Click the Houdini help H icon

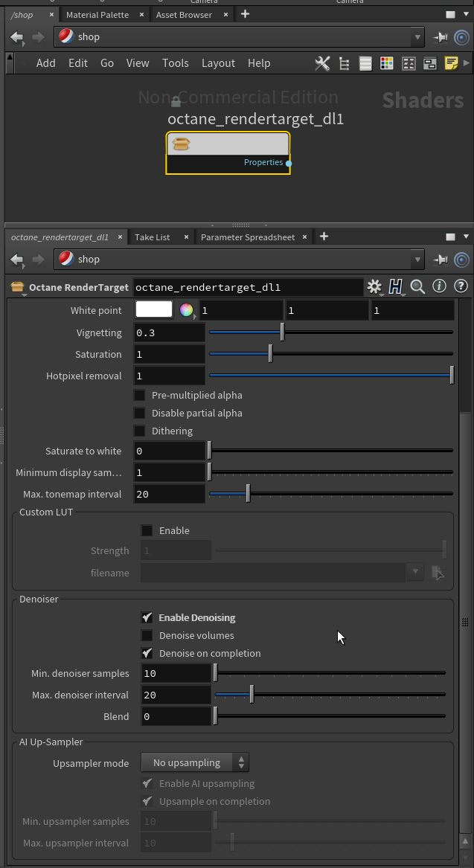coord(395,287)
